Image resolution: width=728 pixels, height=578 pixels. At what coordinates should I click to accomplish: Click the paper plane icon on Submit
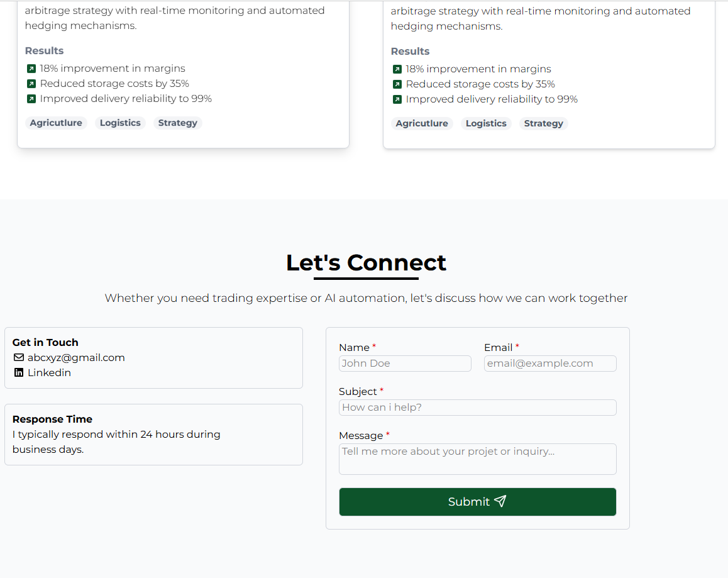point(500,501)
